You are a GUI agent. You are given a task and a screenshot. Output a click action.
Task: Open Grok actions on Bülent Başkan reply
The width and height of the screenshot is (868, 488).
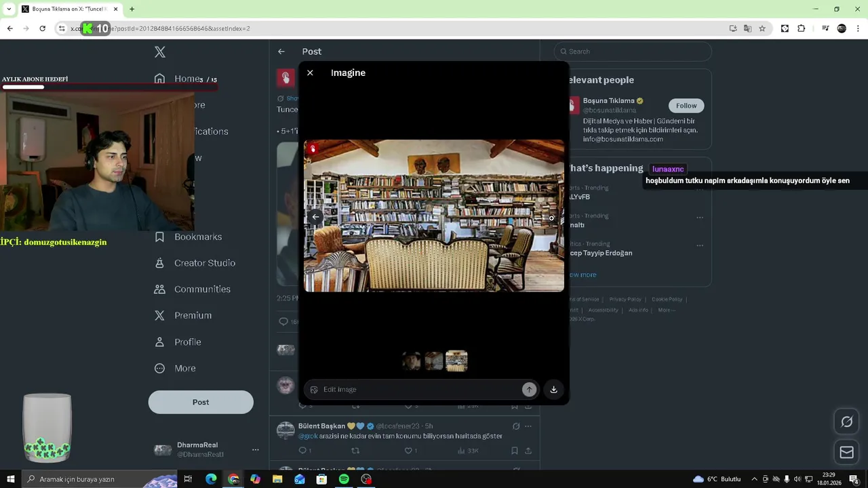click(516, 426)
